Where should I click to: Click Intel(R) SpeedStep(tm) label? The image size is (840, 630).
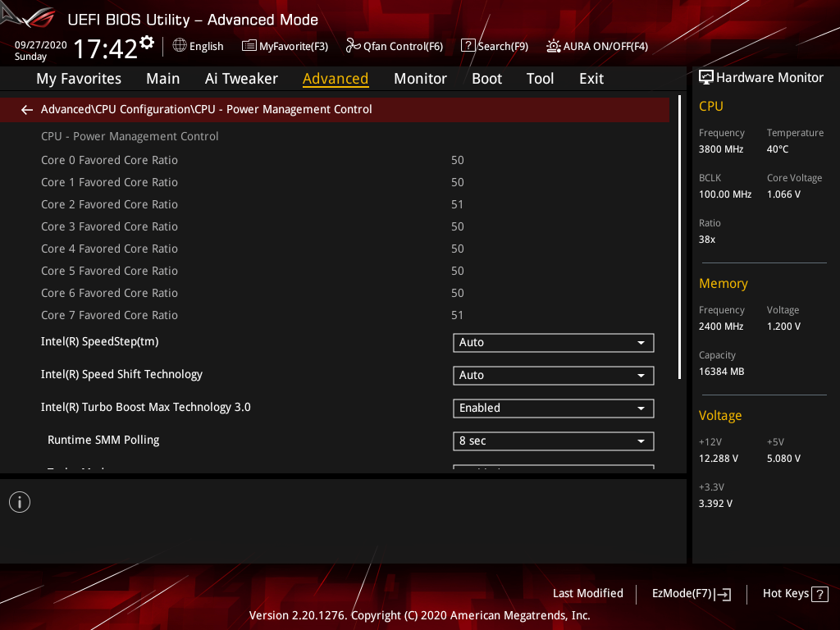(x=99, y=342)
